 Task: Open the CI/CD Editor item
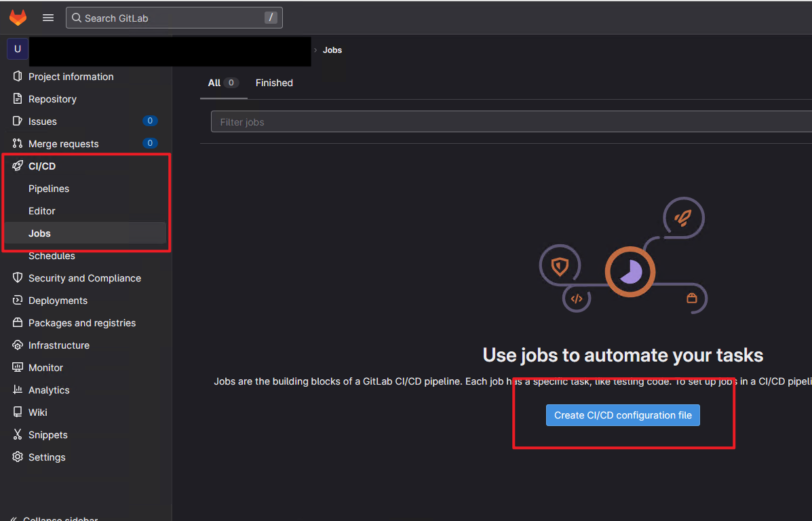coord(42,211)
